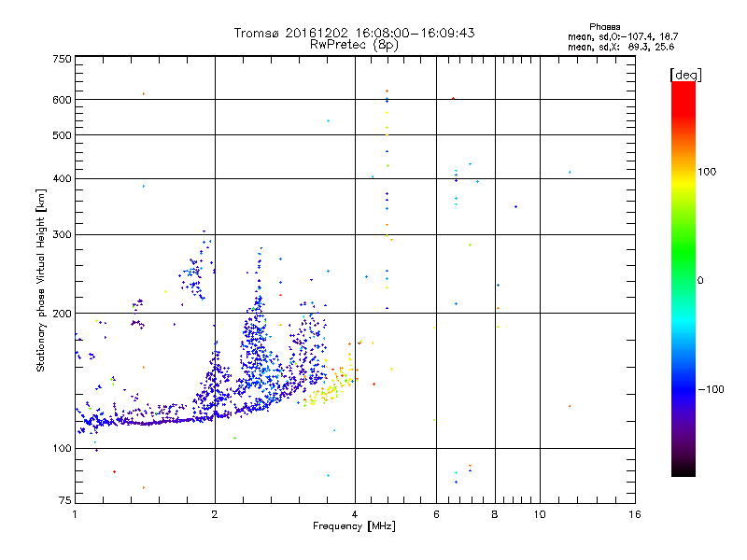This screenshot has width=747, height=560.
Task: Click the x-axis tick label '4'
Action: point(355,514)
